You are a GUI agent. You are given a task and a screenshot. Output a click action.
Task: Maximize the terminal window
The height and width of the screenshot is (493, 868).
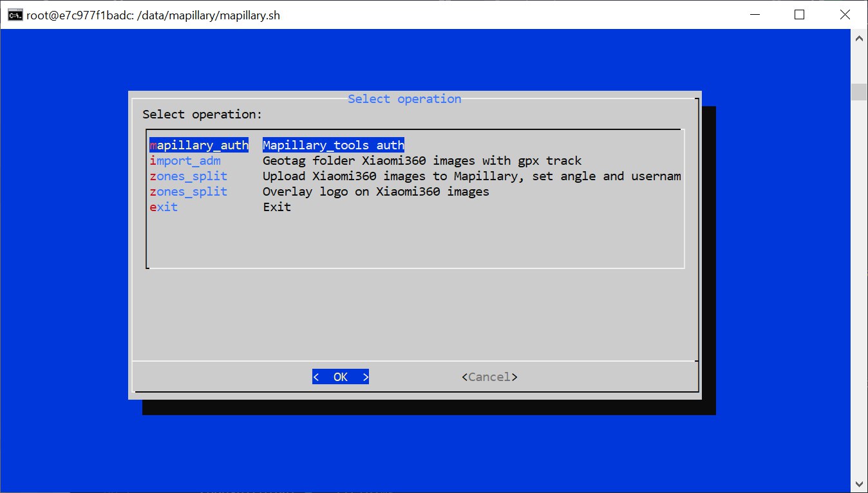click(799, 15)
